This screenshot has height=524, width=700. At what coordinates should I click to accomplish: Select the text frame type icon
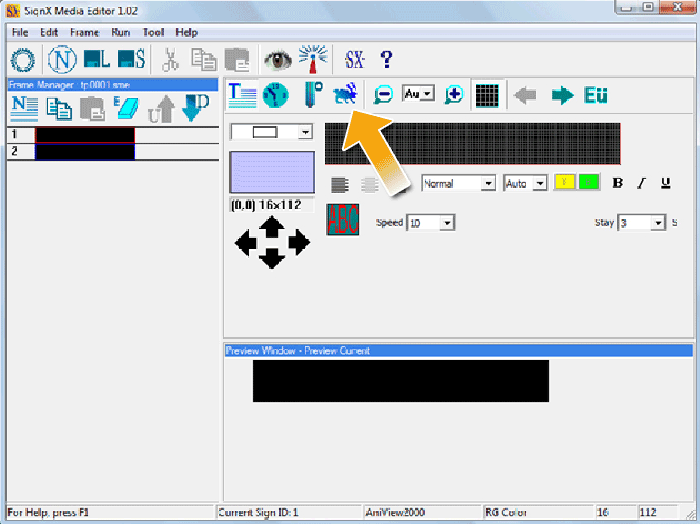coord(242,95)
